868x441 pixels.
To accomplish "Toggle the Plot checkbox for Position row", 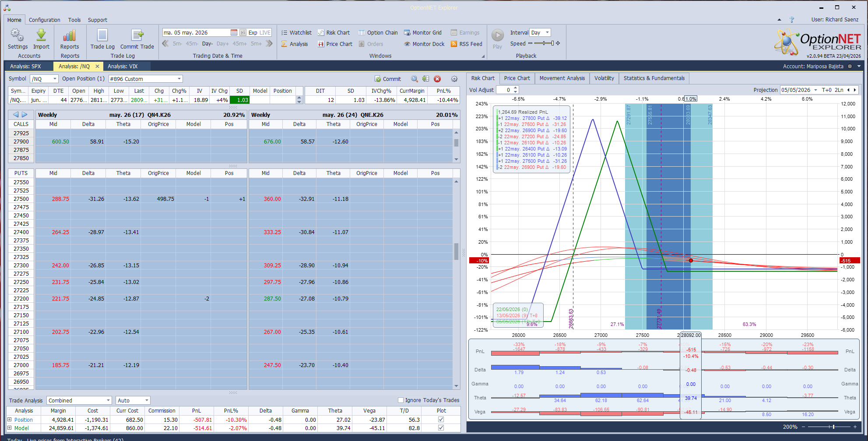I will tap(441, 420).
